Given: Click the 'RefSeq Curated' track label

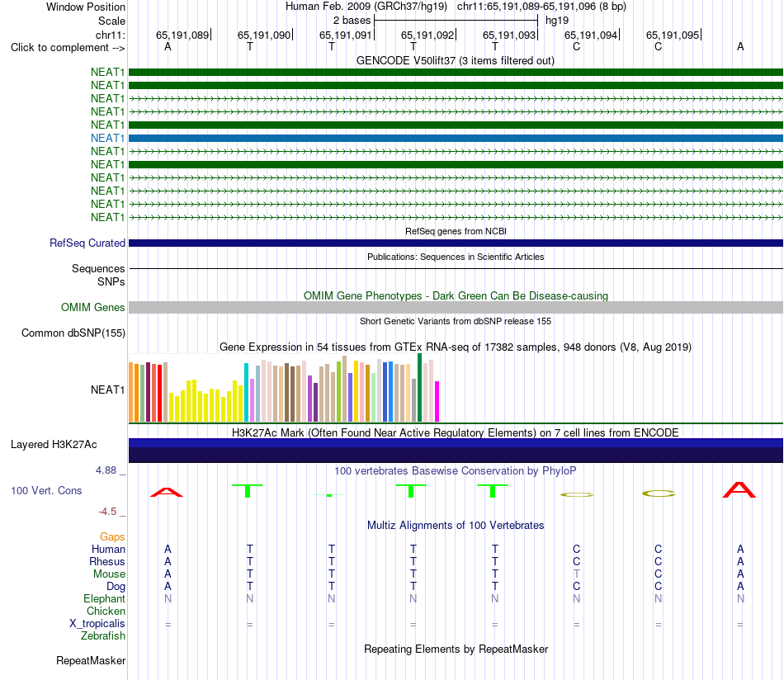Looking at the screenshot, I should click(87, 243).
